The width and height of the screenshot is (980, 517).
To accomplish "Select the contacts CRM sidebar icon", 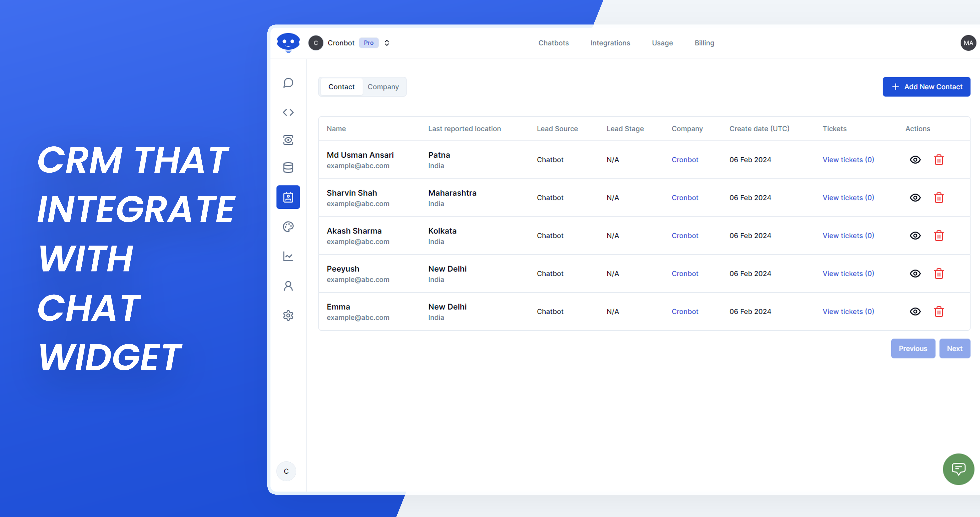I will click(288, 197).
